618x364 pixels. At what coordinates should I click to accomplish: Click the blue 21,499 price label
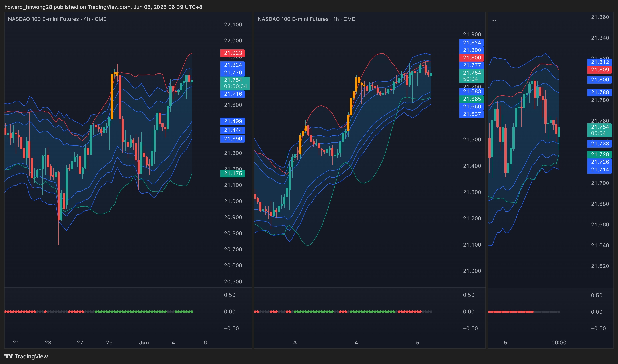click(x=232, y=121)
